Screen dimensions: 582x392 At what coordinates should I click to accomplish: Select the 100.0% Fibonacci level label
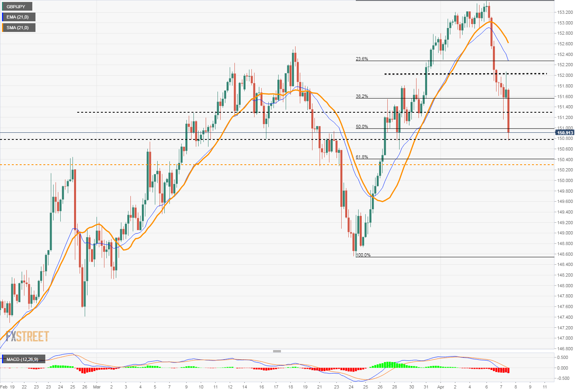click(x=363, y=255)
